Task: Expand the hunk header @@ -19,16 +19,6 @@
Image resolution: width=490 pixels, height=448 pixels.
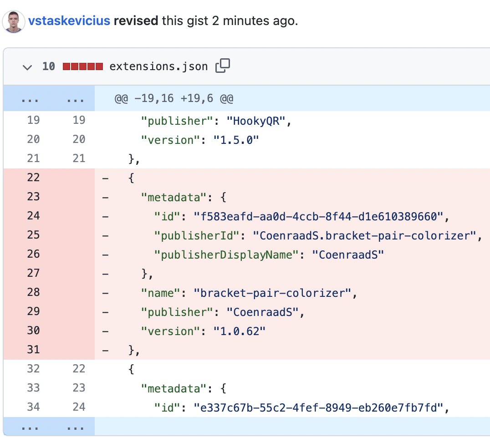Action: point(174,98)
